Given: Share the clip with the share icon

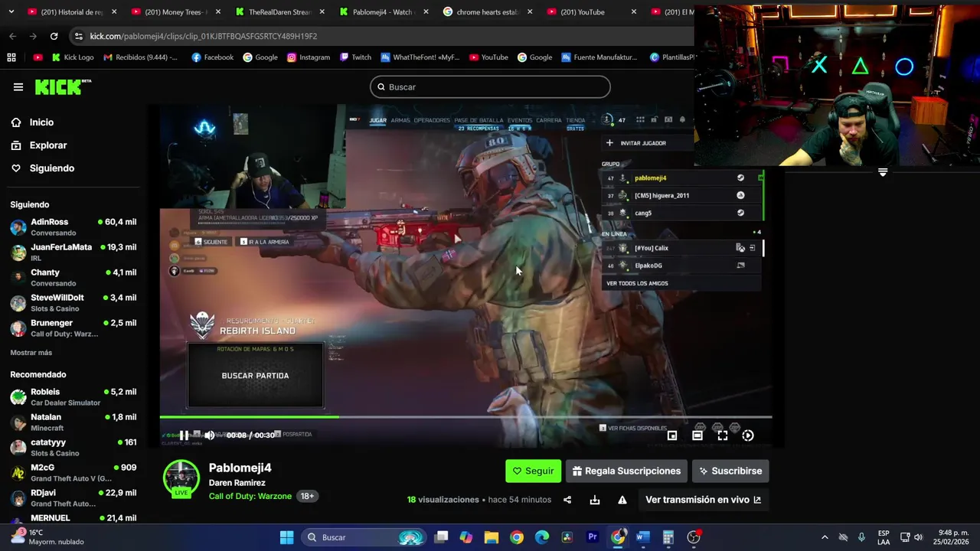Looking at the screenshot, I should [x=567, y=500].
